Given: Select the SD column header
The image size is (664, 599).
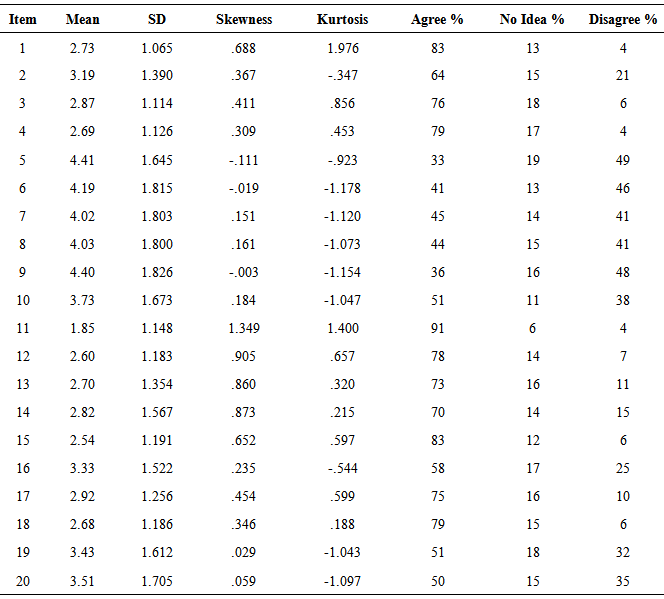Looking at the screenshot, I should tap(157, 20).
